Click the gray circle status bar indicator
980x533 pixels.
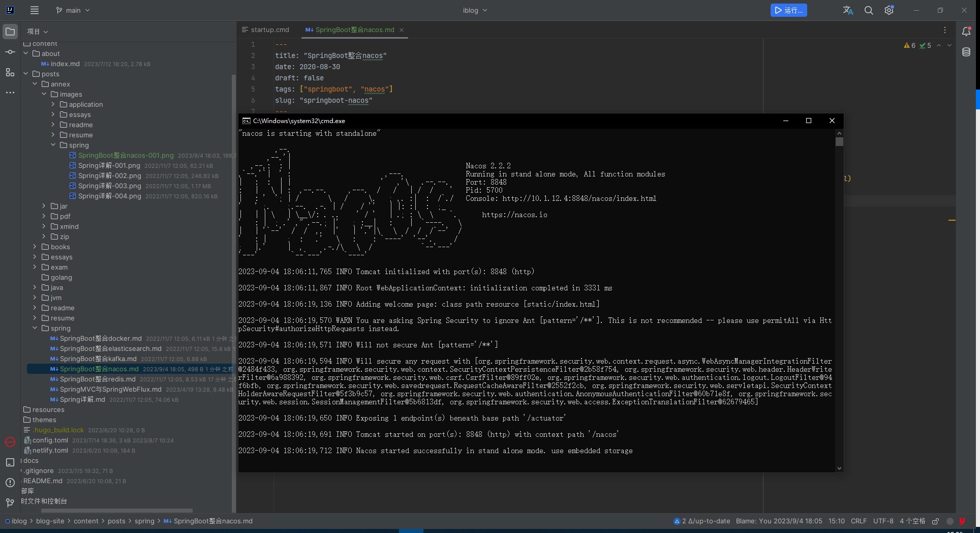coord(950,521)
